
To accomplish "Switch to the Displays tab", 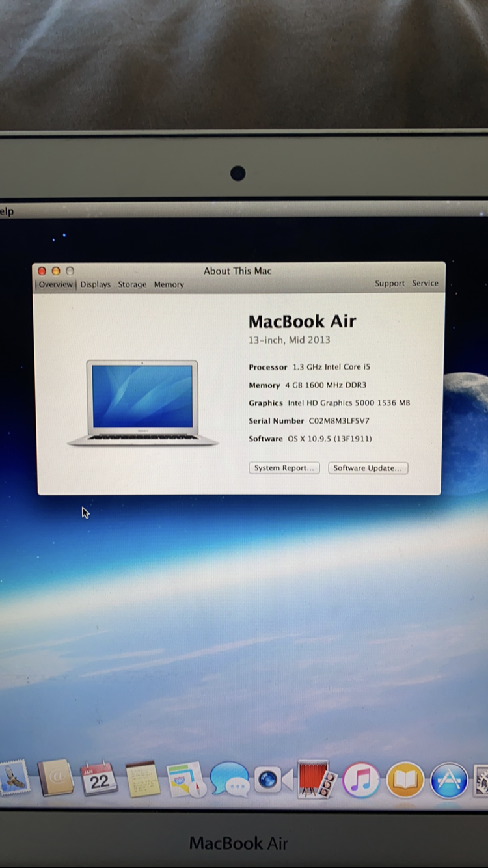I will [96, 284].
